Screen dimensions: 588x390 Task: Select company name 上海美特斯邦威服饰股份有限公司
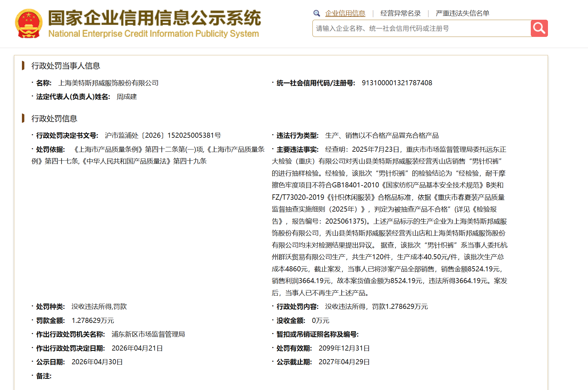[x=108, y=83]
